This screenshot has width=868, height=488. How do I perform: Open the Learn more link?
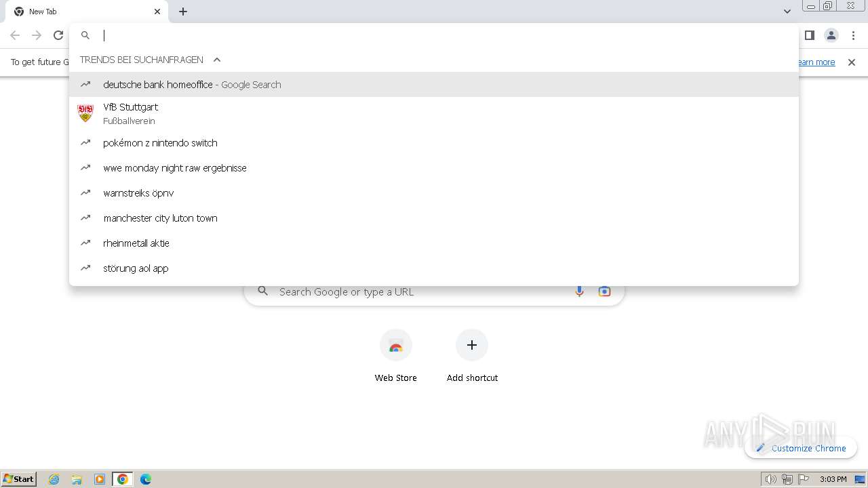pos(816,62)
